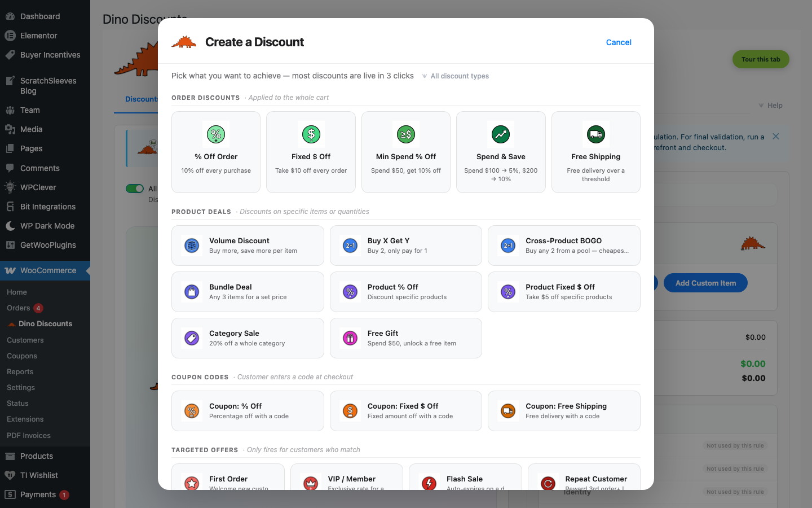
Task: Switch to the Discounts tab behind dialog
Action: point(141,99)
